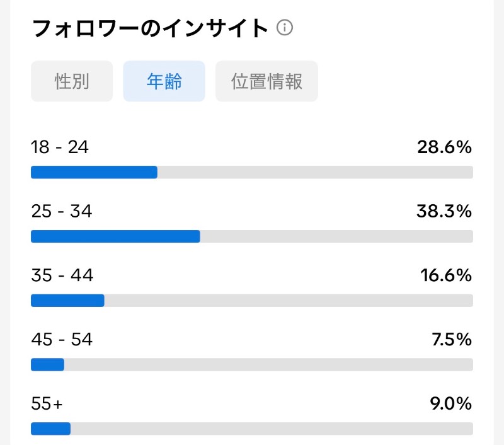This screenshot has height=445, width=504.
Task: Click the info icon beside フォロワーのインサイト
Action: (285, 28)
